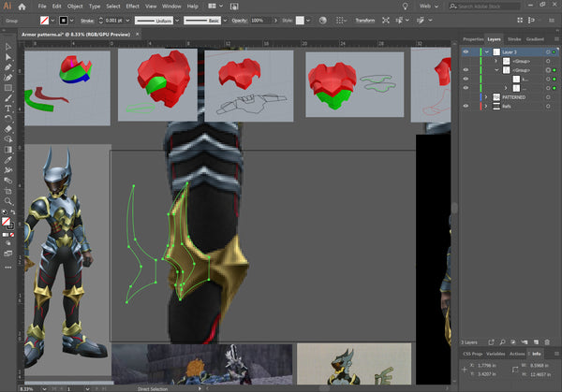This screenshot has width=562, height=392.
Task: Hide Layer 3 with eye icon
Action: click(x=466, y=52)
